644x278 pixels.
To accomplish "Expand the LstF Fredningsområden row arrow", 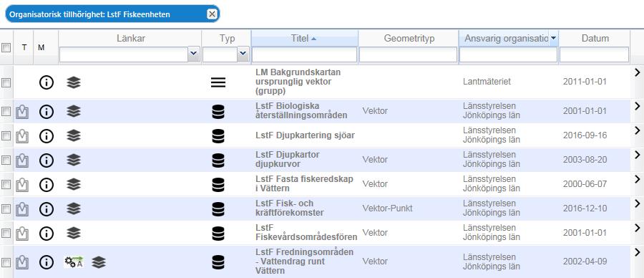I will coord(638,252).
